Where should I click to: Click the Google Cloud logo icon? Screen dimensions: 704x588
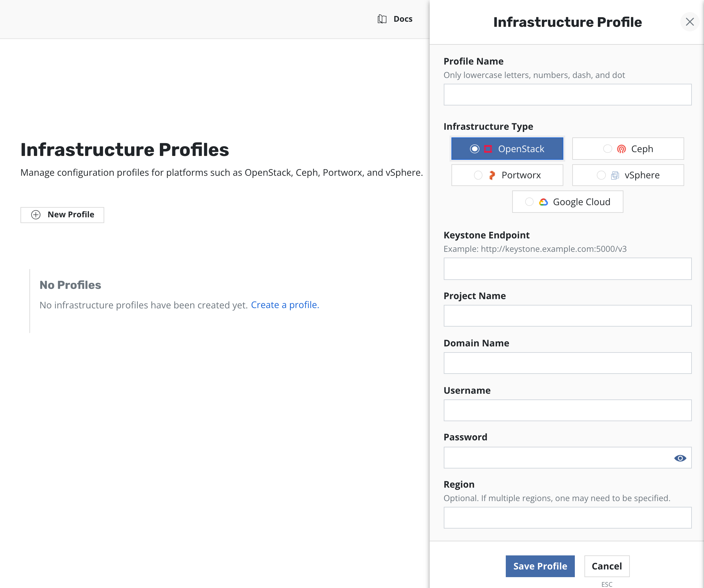point(543,202)
